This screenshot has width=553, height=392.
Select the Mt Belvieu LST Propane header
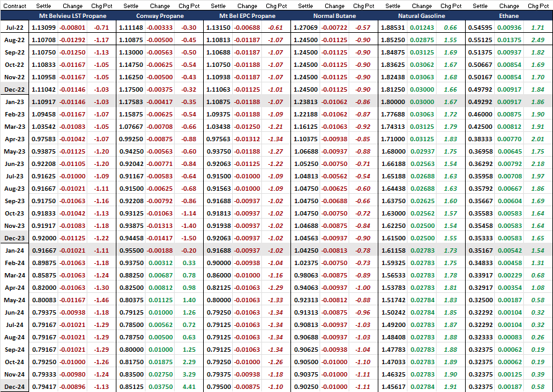pos(72,16)
